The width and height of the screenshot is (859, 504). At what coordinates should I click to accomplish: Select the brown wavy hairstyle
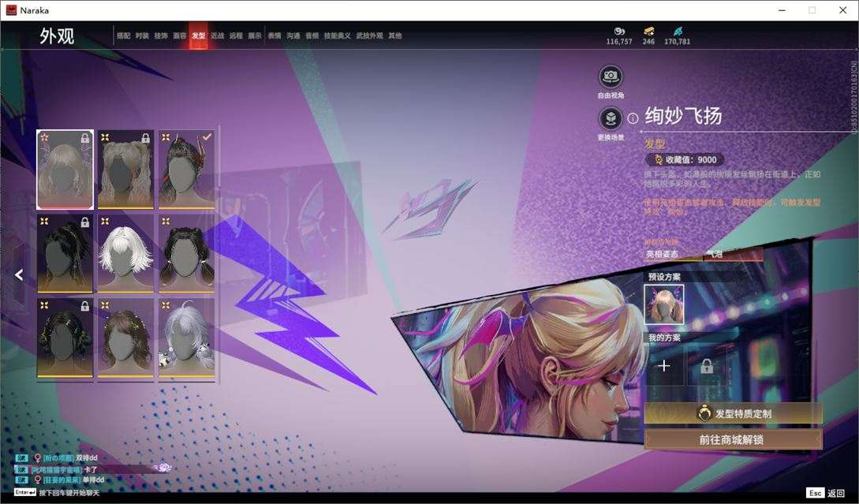point(125,338)
